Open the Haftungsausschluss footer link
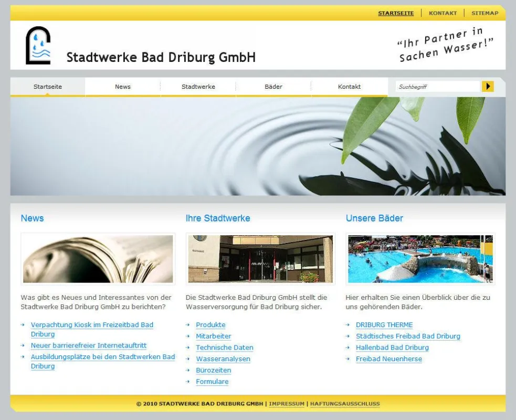 (345, 404)
